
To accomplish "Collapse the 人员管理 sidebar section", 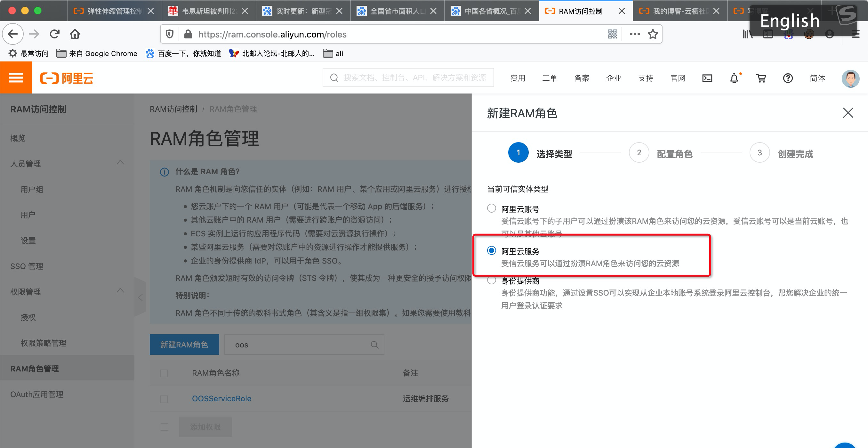I will 120,162.
